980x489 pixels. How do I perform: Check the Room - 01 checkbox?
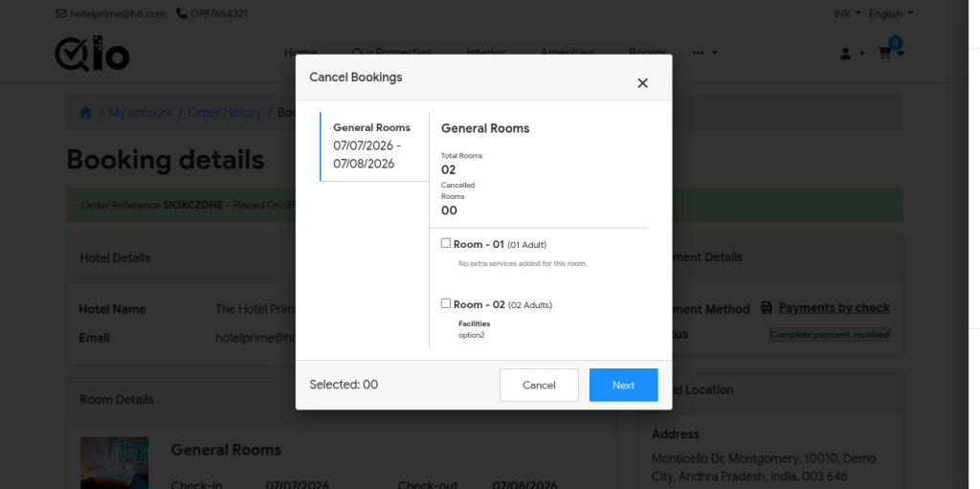click(x=446, y=243)
